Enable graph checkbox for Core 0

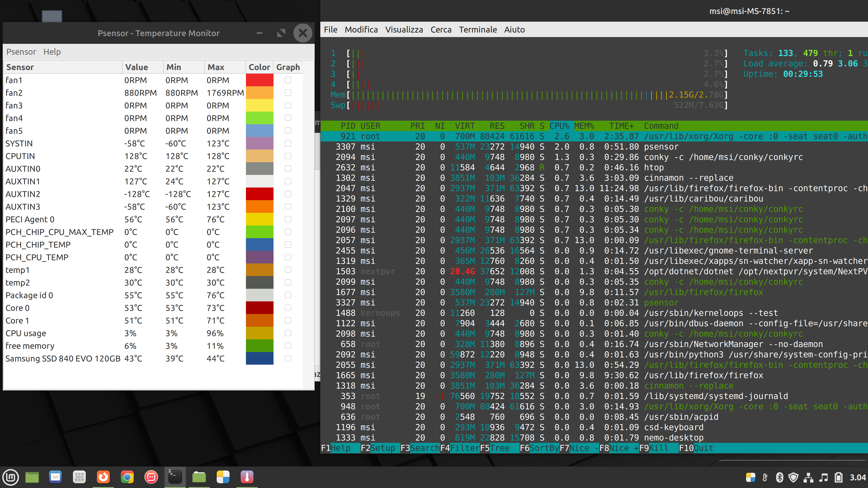(x=288, y=308)
